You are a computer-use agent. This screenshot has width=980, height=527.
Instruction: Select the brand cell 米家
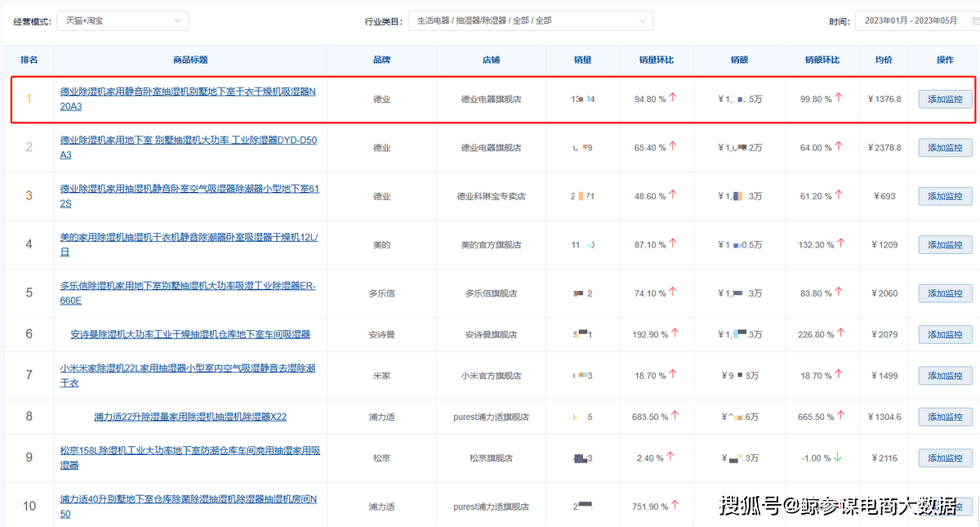(381, 376)
